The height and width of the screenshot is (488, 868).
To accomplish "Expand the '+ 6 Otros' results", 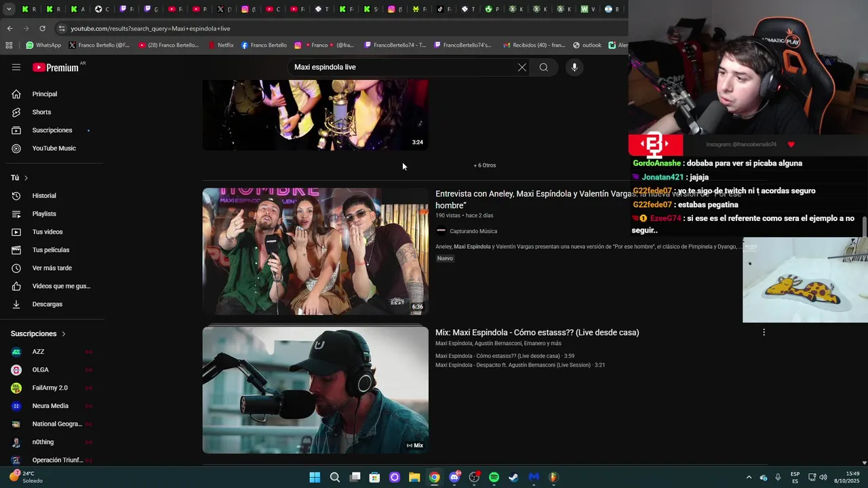I will coord(484,165).
